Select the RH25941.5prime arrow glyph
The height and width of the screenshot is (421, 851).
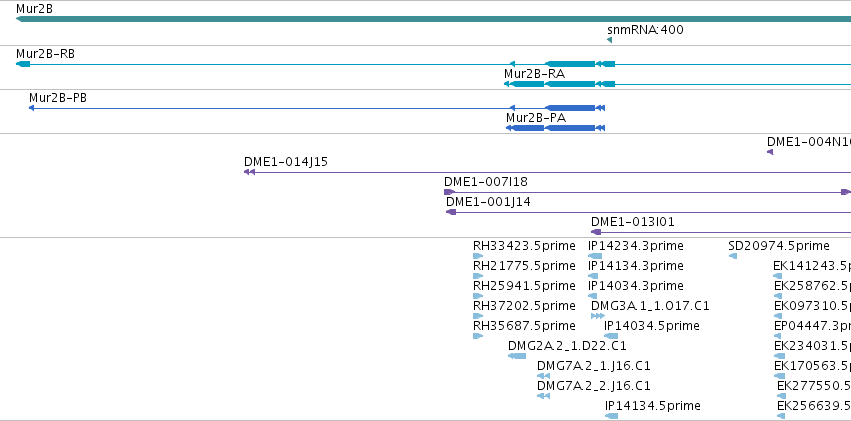478,296
